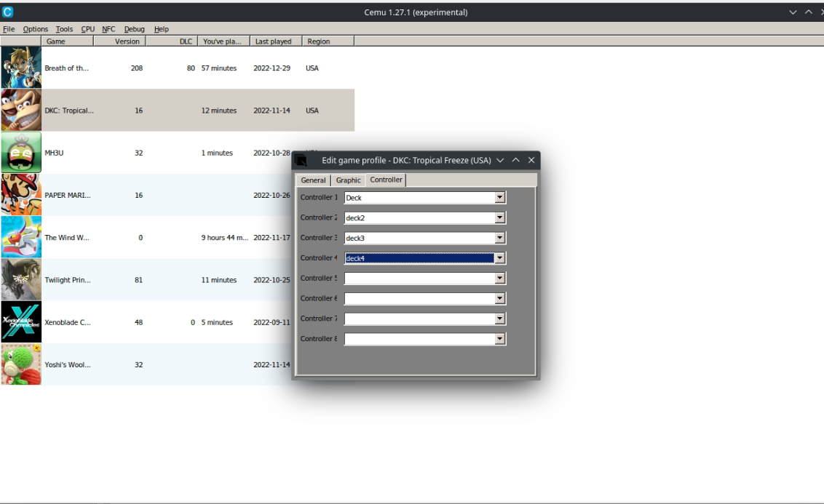
Task: Select DKC: Tropical Freeze game icon
Action: click(x=21, y=110)
